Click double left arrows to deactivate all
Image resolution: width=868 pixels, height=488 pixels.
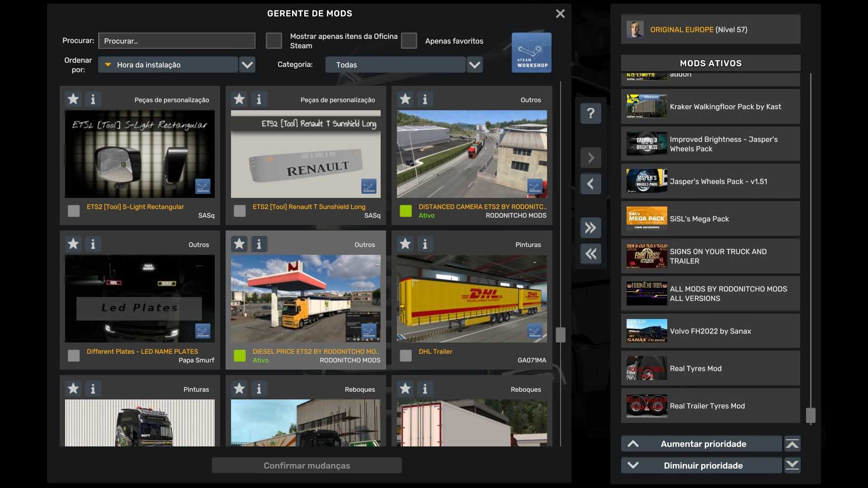pos(590,254)
